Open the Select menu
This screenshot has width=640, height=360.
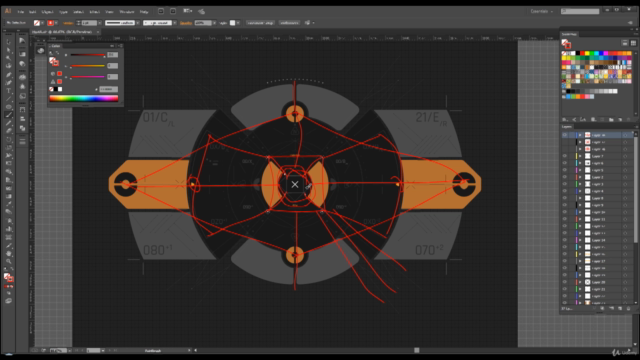(x=78, y=12)
